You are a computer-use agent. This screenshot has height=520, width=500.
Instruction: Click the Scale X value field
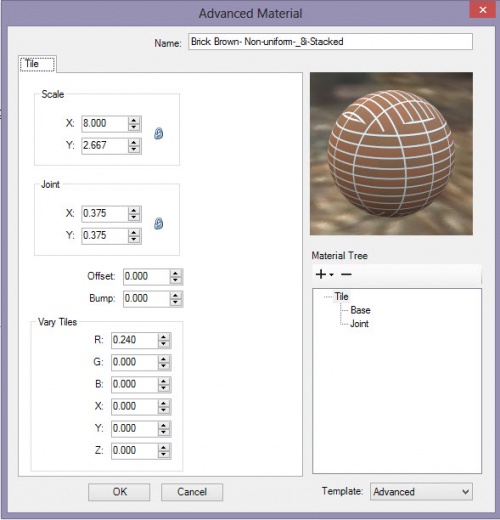(105, 123)
